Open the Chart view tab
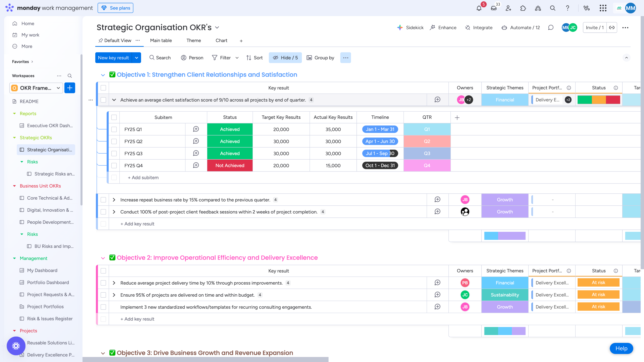 (x=221, y=40)
